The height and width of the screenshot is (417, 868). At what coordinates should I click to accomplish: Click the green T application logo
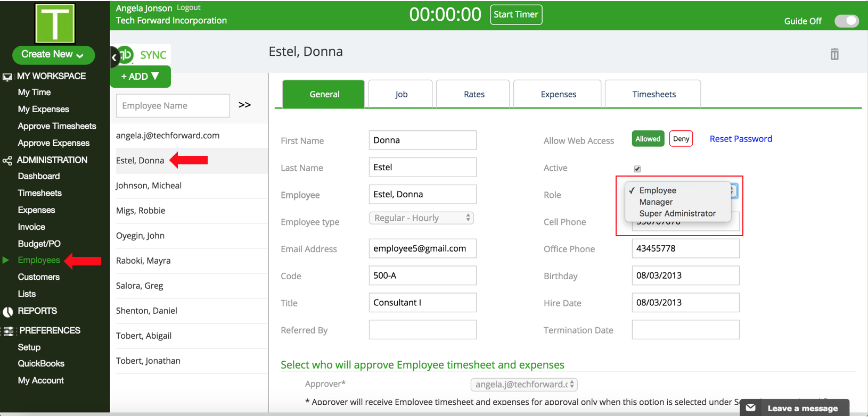pyautogui.click(x=55, y=23)
